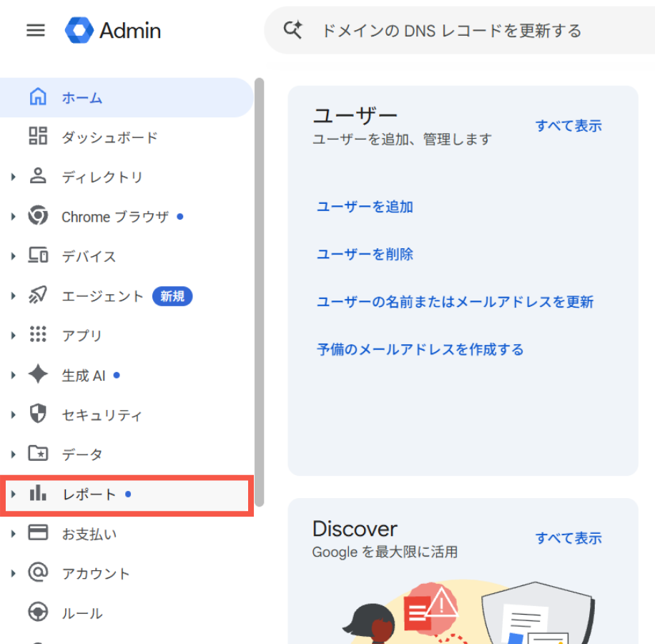Expand the アカウント section arrow
This screenshot has height=644, width=655.
tap(14, 573)
